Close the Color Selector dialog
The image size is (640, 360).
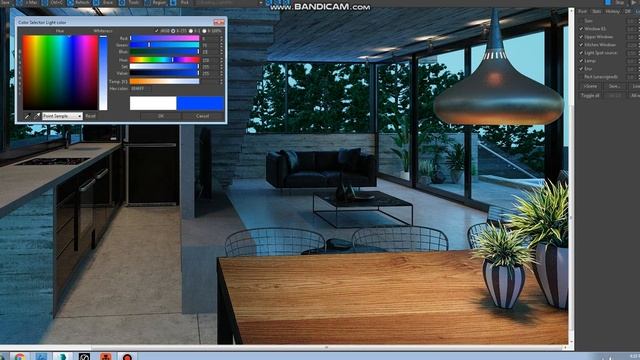click(219, 22)
